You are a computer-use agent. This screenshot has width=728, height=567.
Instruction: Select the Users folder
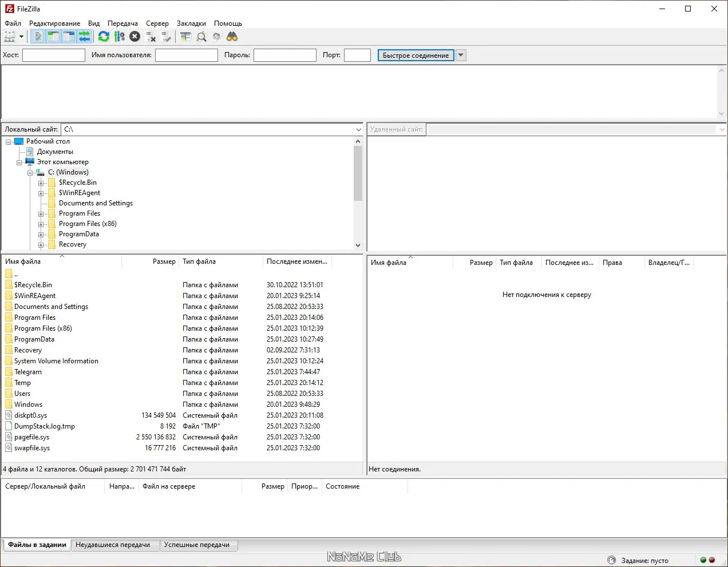[x=22, y=394]
